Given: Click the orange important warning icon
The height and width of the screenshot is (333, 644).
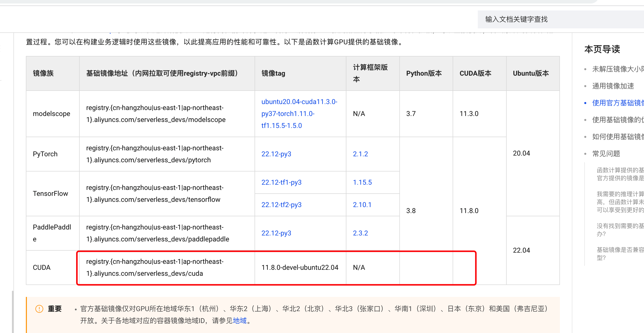Looking at the screenshot, I should click(x=39, y=309).
